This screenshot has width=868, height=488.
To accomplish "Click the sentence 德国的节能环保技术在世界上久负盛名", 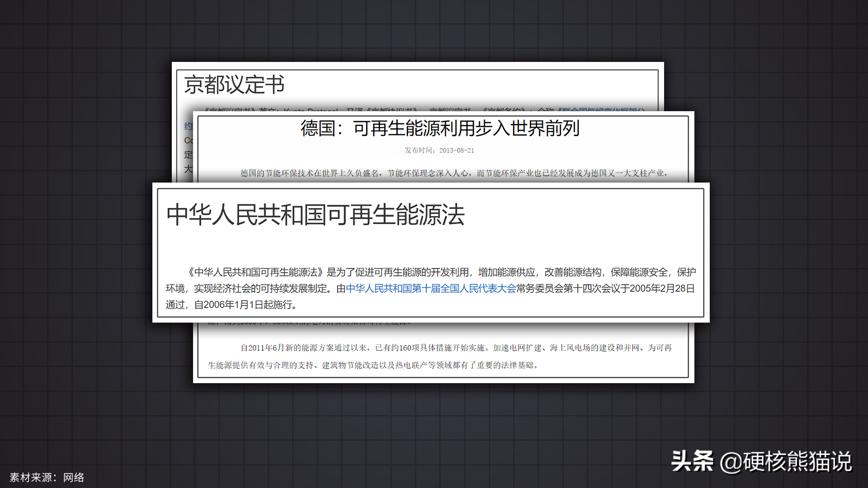I will [x=309, y=173].
